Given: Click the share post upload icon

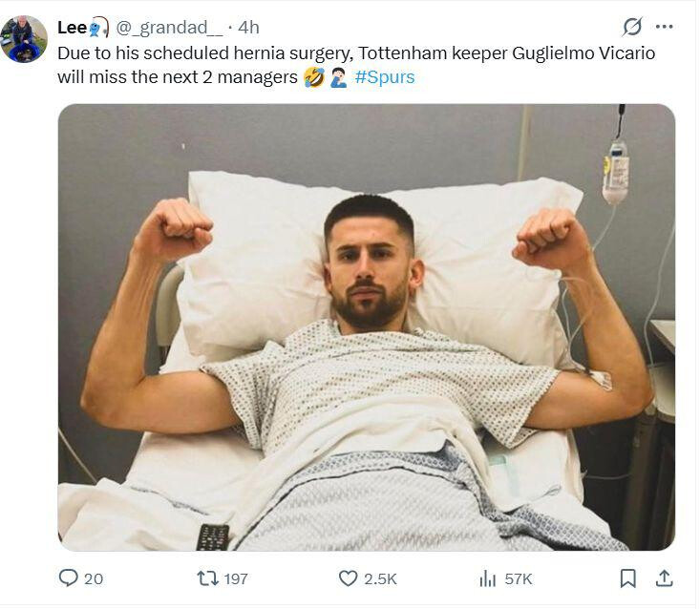Looking at the screenshot, I should click(x=665, y=578).
